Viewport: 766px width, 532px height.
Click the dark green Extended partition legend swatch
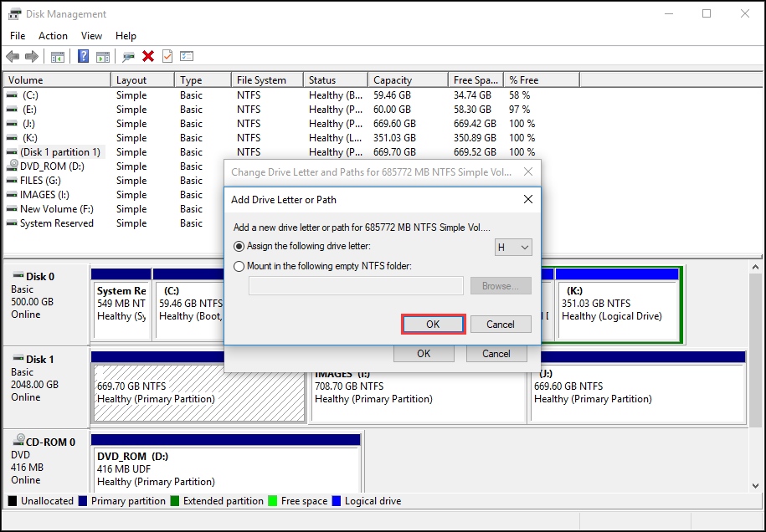coord(175,501)
